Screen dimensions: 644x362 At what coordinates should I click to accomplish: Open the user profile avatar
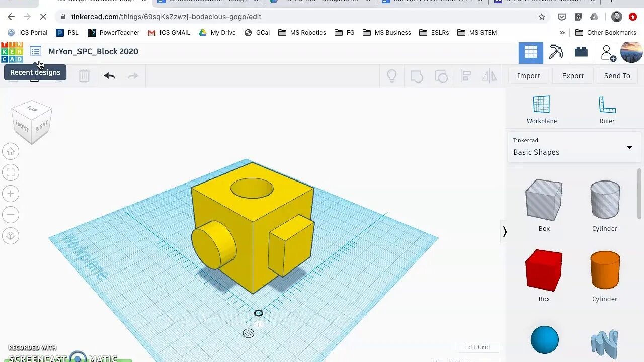pos(631,52)
